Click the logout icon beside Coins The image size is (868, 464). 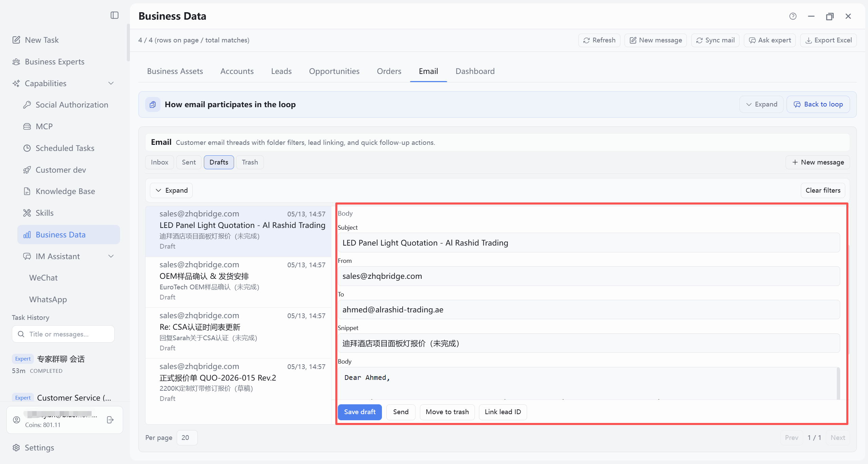coord(110,420)
